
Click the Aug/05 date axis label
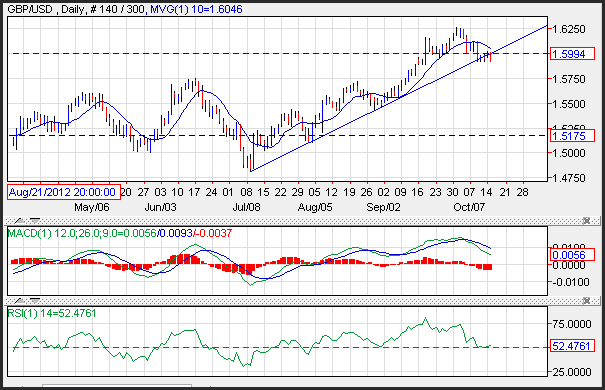coord(315,208)
